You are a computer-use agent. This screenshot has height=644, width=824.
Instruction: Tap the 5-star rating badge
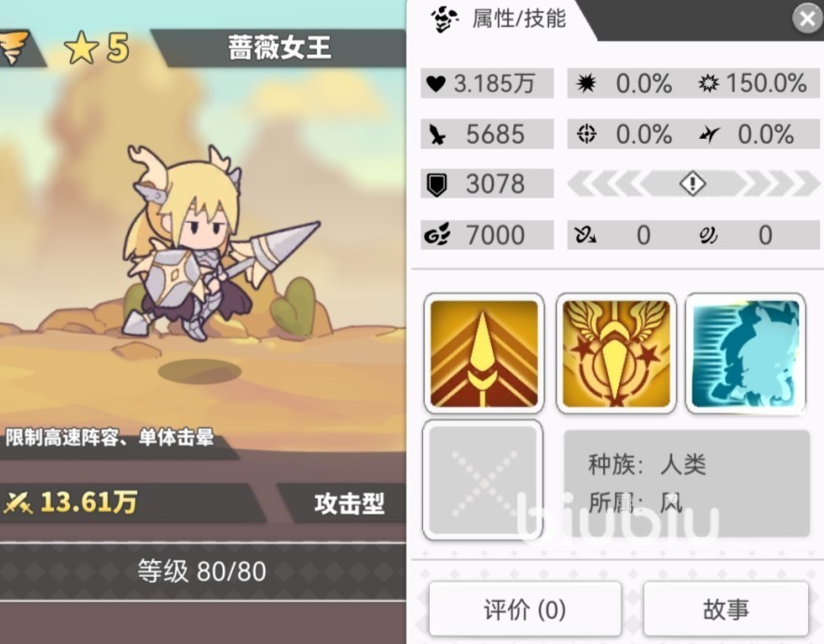point(97,48)
